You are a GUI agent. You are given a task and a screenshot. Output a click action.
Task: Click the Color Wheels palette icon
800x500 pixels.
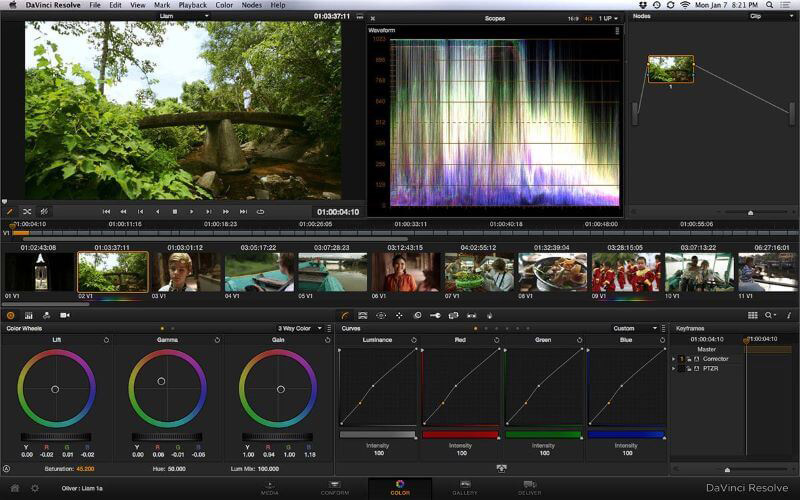(x=10, y=315)
